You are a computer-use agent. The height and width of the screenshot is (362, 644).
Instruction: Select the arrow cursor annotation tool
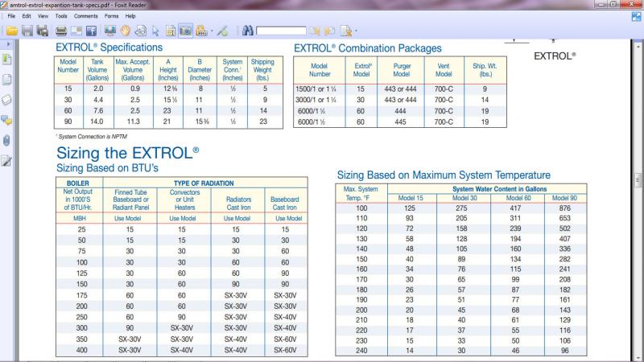155,31
